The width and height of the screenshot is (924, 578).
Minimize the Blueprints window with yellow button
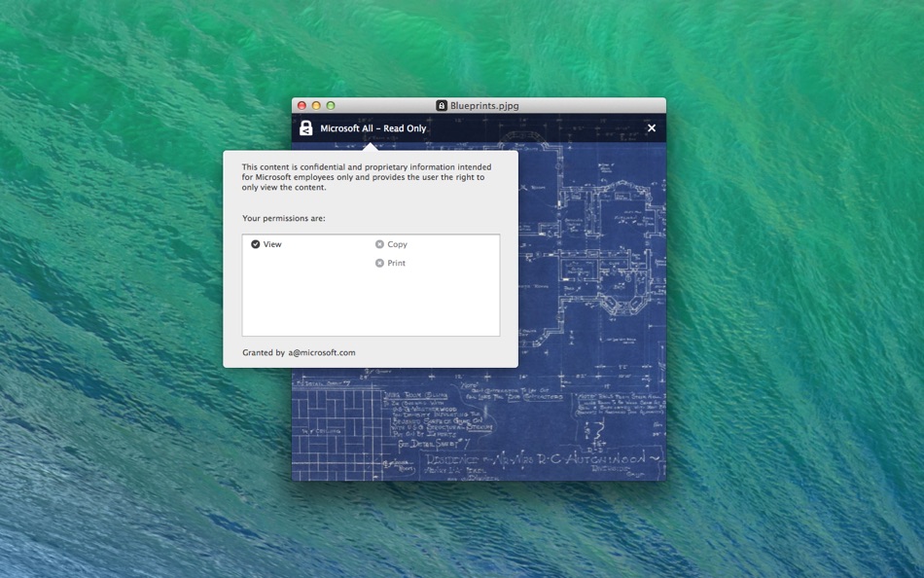pyautogui.click(x=316, y=105)
